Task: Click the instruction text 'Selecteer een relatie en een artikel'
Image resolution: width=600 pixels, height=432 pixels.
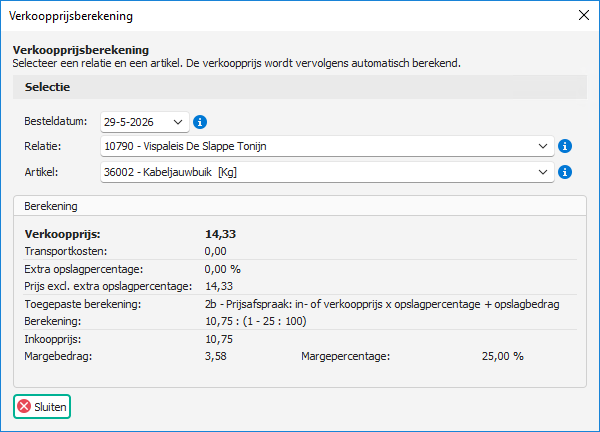Action: click(x=98, y=63)
